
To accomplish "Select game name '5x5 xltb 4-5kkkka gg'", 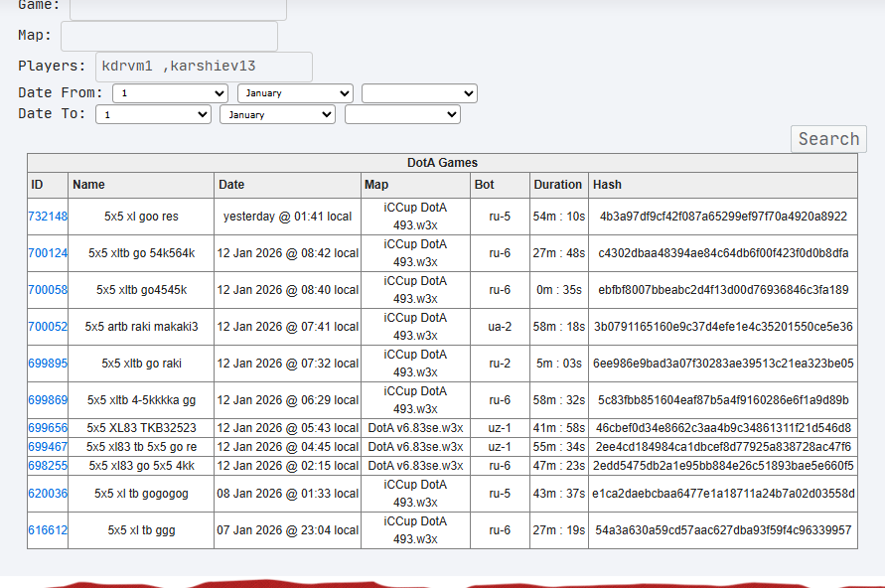I will 141,399.
